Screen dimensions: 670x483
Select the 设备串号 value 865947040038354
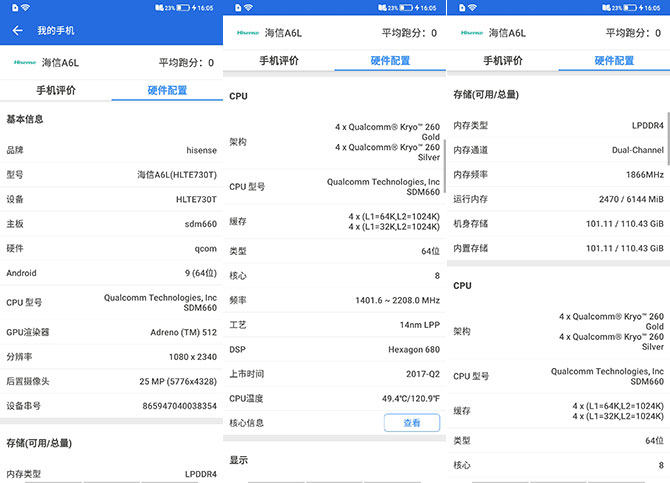pos(180,406)
